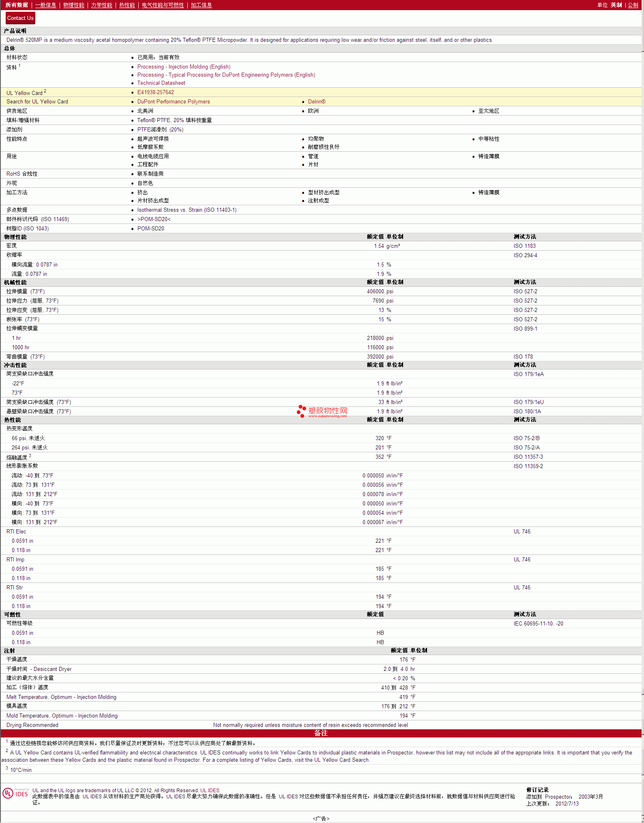
Task: Click Isothermal Stress vs. Strain (ISO 11403-1)
Action: click(187, 210)
